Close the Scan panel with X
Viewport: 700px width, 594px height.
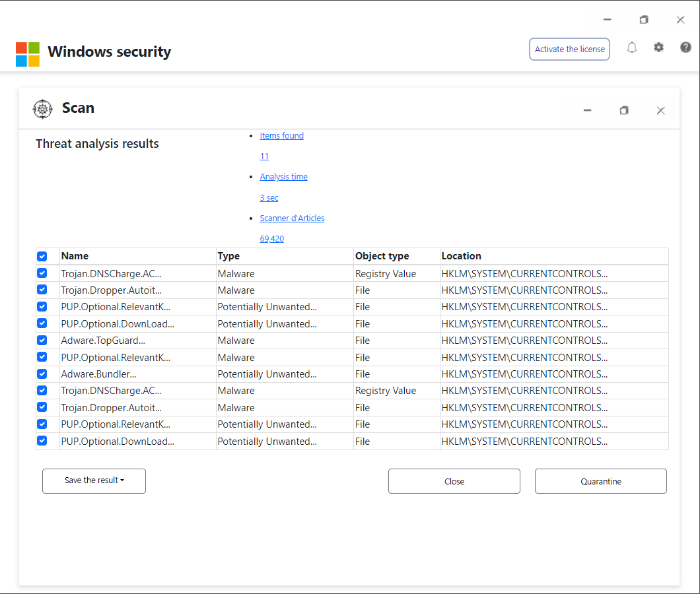(660, 110)
